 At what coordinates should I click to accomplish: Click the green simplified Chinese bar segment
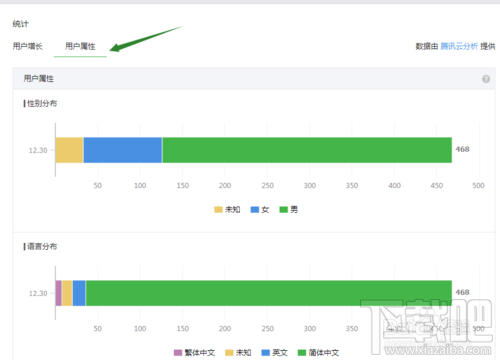[269, 293]
